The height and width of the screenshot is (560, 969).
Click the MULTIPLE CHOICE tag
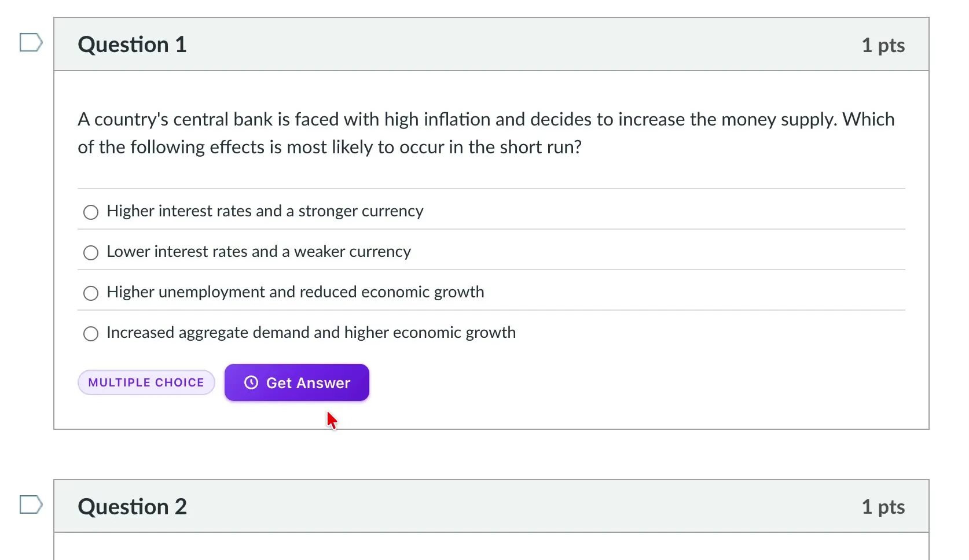146,382
